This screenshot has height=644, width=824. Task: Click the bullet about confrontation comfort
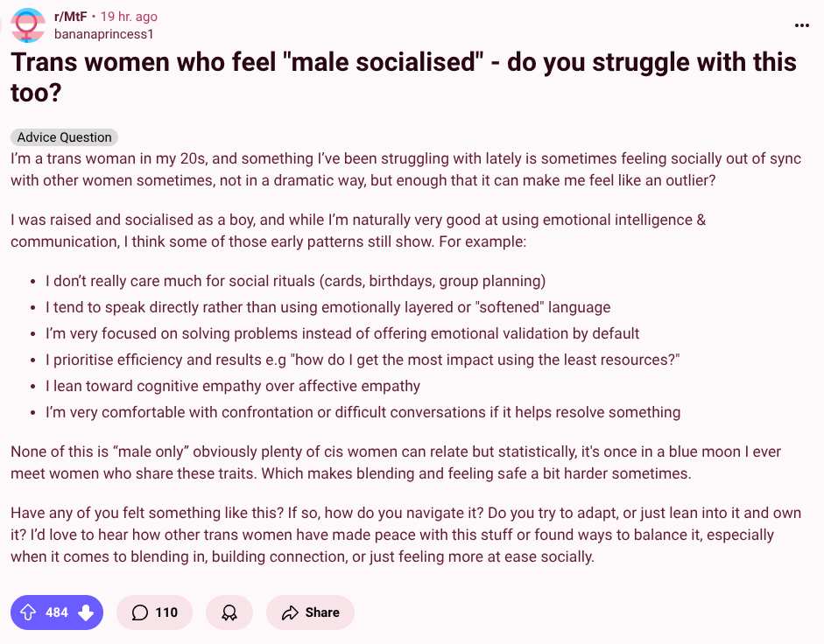(363, 412)
